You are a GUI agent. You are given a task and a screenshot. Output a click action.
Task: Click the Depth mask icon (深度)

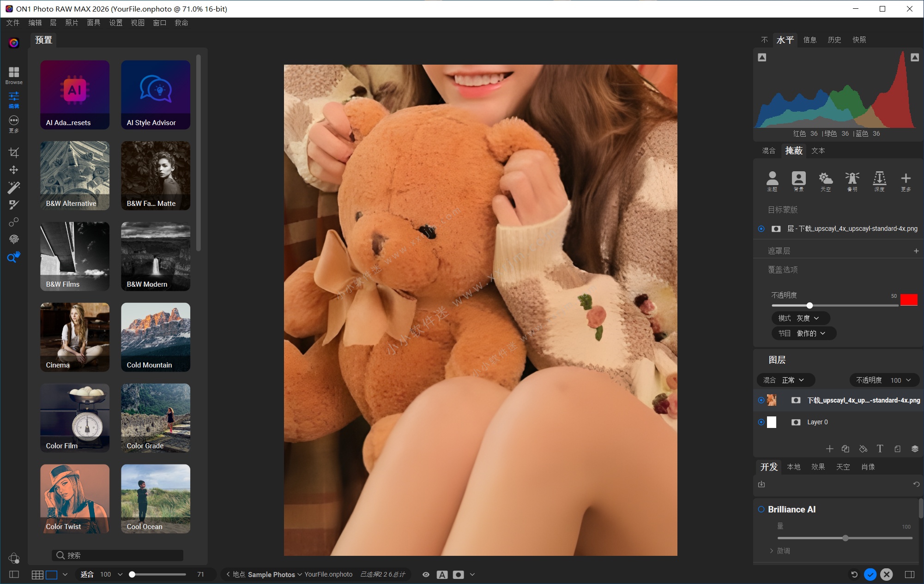point(879,181)
